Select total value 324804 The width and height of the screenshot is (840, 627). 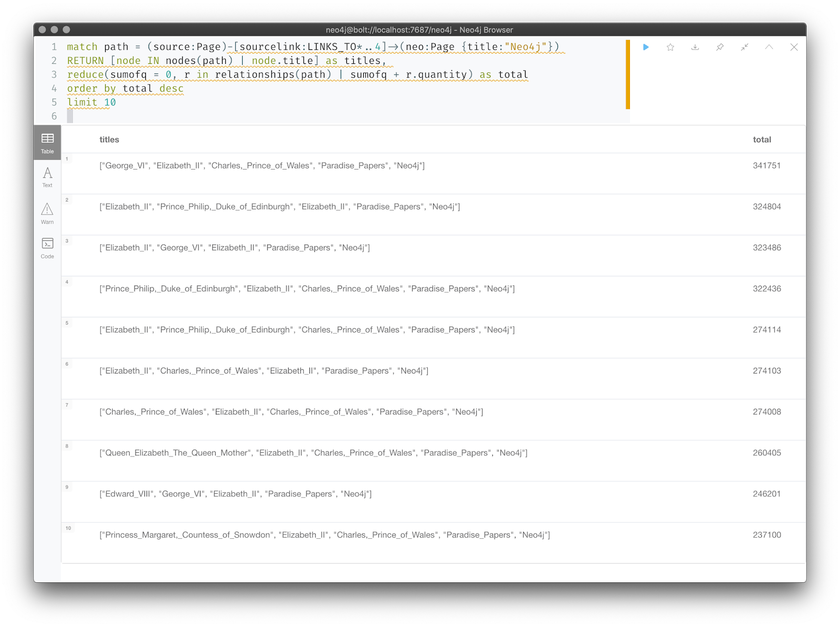point(766,207)
